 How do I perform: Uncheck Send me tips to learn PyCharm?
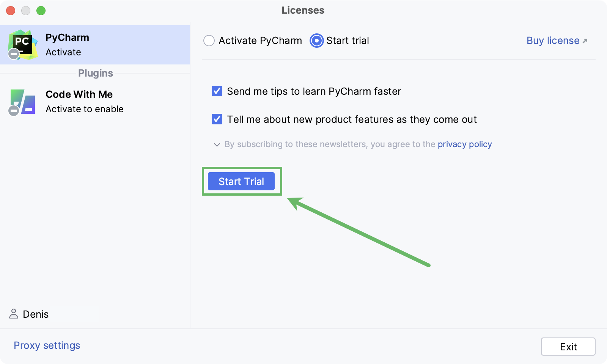coord(217,91)
